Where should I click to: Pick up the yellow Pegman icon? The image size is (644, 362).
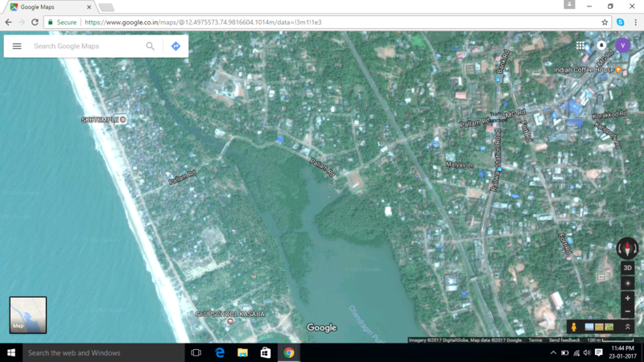[x=574, y=327]
